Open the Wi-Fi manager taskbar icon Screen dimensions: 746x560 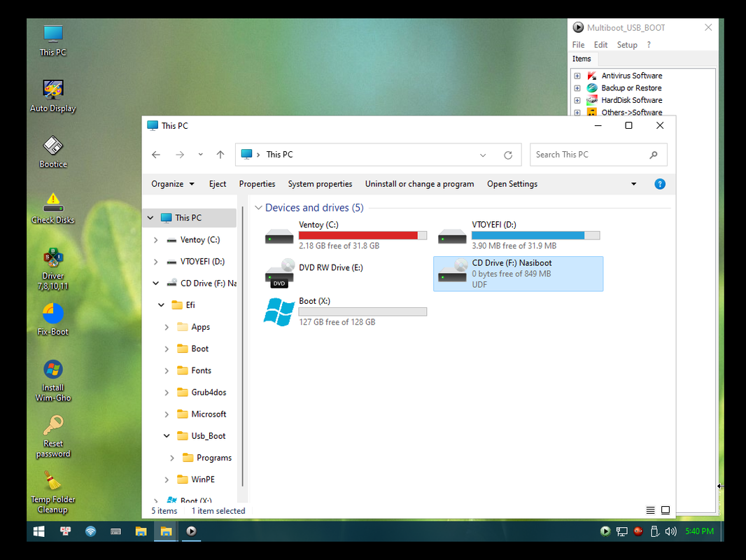click(x=90, y=531)
